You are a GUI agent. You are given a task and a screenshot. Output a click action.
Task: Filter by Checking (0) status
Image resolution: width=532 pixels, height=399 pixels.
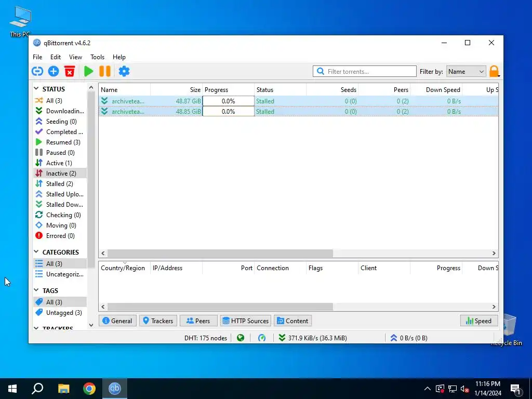pos(60,215)
